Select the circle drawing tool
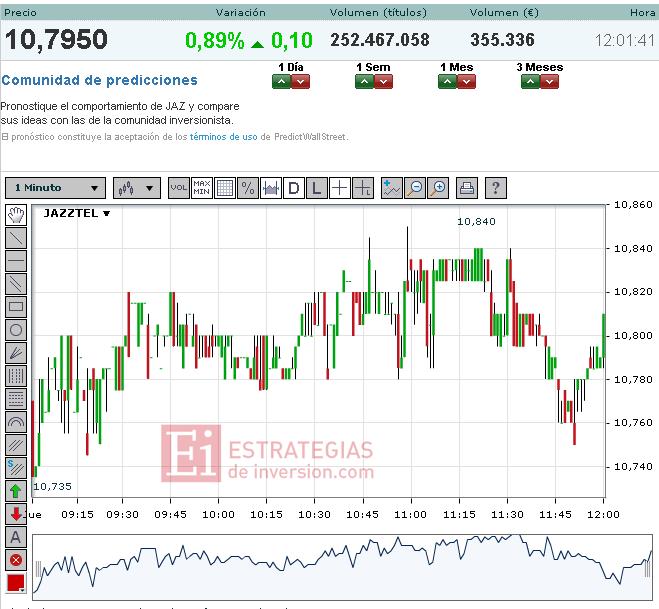Screen dimensions: 659x609 pos(16,330)
